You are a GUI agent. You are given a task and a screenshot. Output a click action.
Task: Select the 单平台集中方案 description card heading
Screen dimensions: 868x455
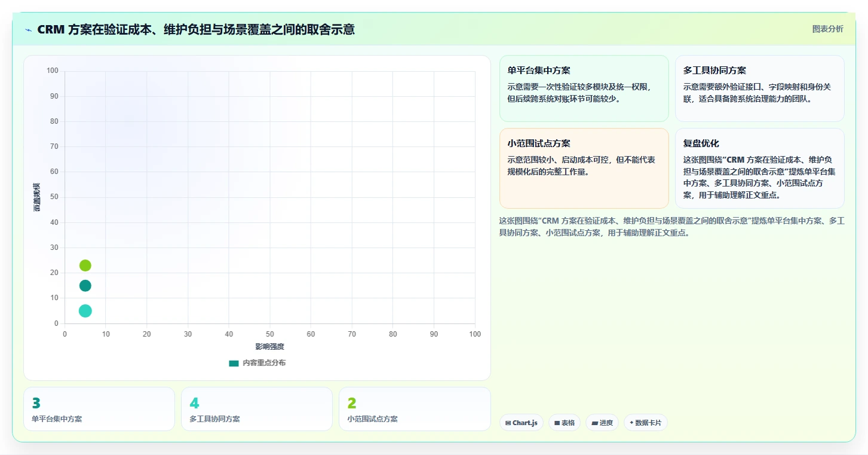(539, 71)
